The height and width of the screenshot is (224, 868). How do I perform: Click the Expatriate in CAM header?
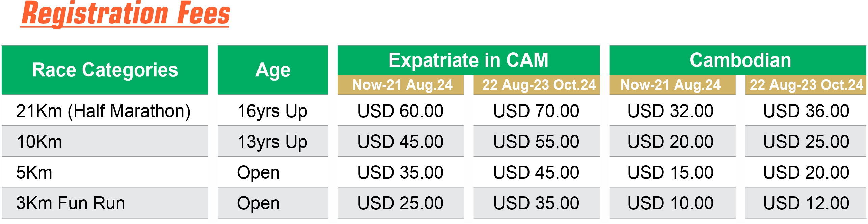[468, 60]
